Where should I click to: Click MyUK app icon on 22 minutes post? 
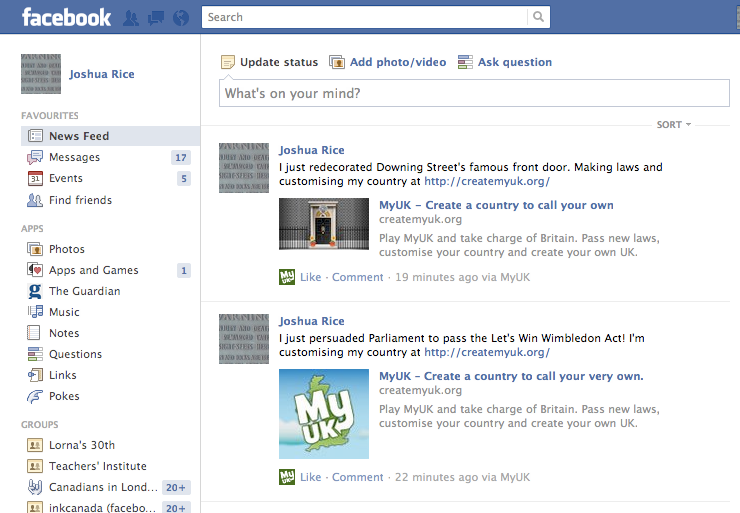point(287,477)
